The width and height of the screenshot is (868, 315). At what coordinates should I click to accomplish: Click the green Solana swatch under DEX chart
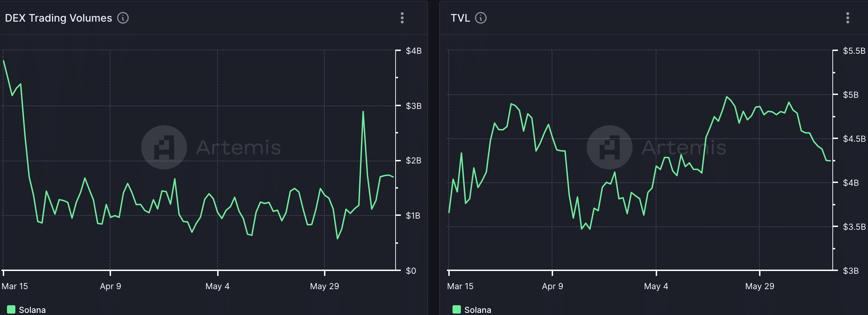[11, 309]
